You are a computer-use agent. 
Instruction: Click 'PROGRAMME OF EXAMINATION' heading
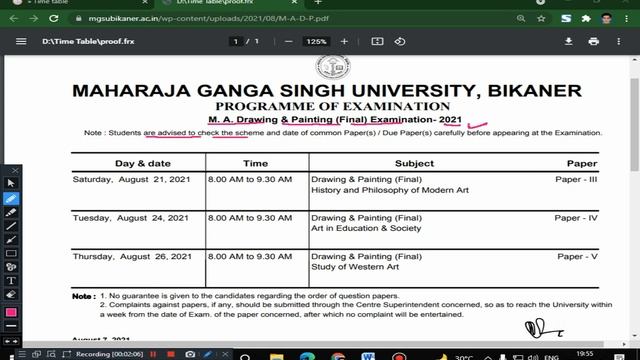[333, 106]
